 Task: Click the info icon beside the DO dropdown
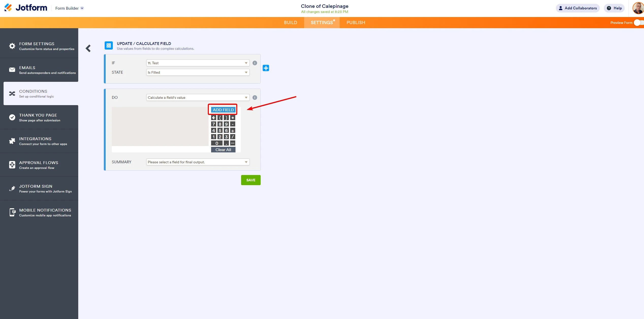click(255, 97)
